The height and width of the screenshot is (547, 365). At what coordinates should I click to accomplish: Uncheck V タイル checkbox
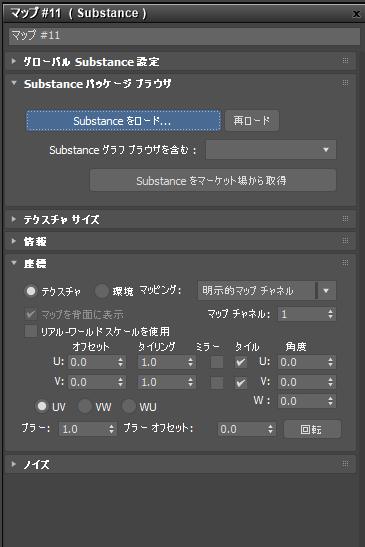pos(241,383)
